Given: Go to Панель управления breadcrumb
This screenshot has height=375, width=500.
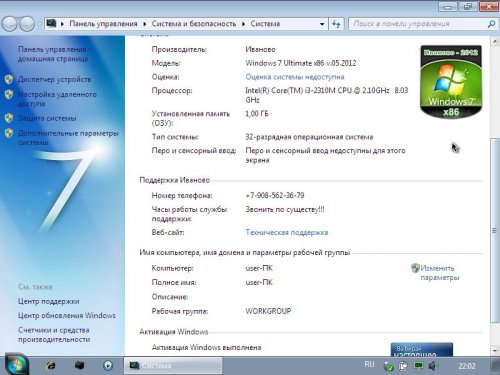Looking at the screenshot, I should coord(103,24).
